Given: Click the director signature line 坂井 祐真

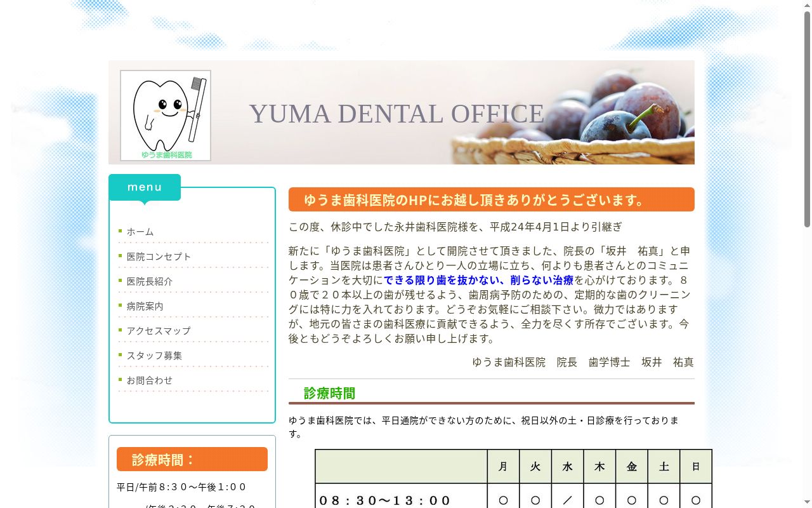Looking at the screenshot, I should (x=583, y=362).
